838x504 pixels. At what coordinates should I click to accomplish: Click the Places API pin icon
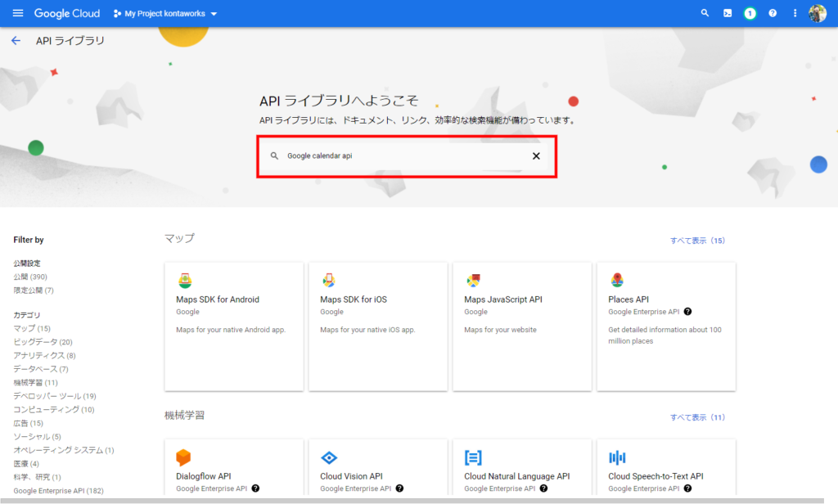point(617,280)
